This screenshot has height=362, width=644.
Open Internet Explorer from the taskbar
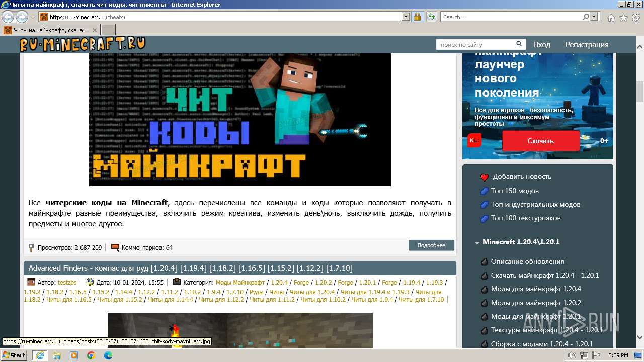[x=39, y=355]
